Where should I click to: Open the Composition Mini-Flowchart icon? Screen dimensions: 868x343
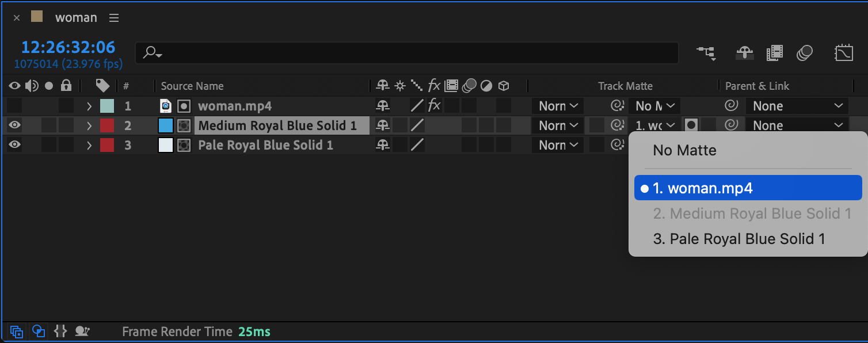click(706, 54)
